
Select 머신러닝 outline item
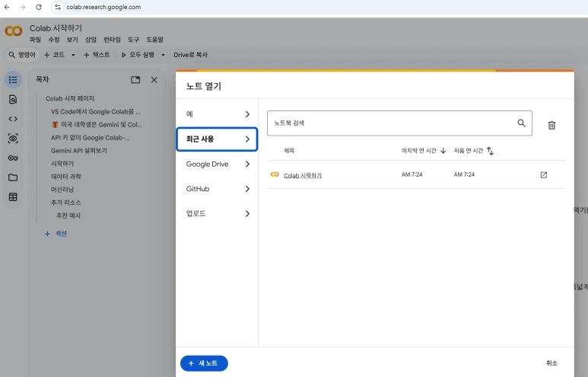coord(62,190)
